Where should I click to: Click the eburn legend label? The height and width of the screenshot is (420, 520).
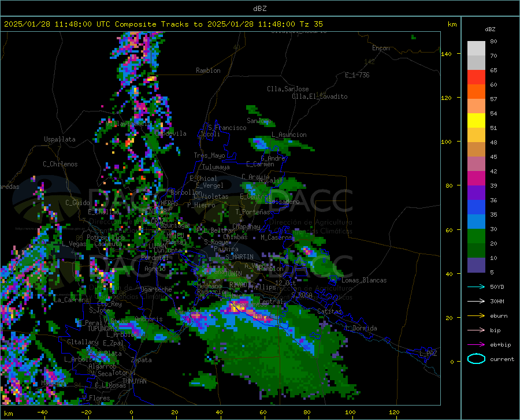pos(499,316)
